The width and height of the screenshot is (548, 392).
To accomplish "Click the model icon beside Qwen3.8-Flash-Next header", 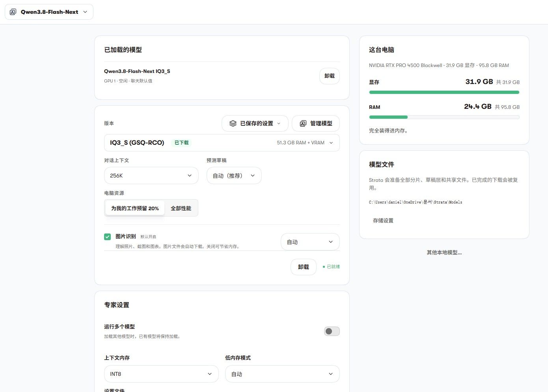I will (13, 12).
